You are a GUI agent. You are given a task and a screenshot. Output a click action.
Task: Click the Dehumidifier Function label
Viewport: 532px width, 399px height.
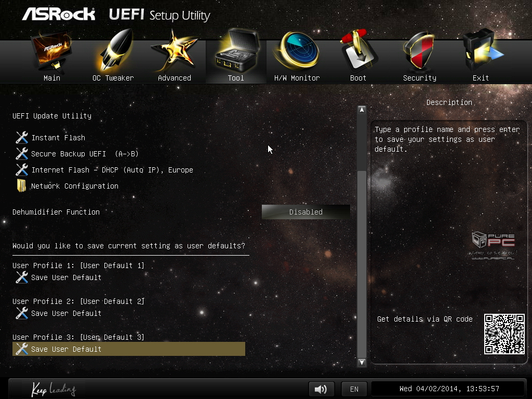[56, 212]
